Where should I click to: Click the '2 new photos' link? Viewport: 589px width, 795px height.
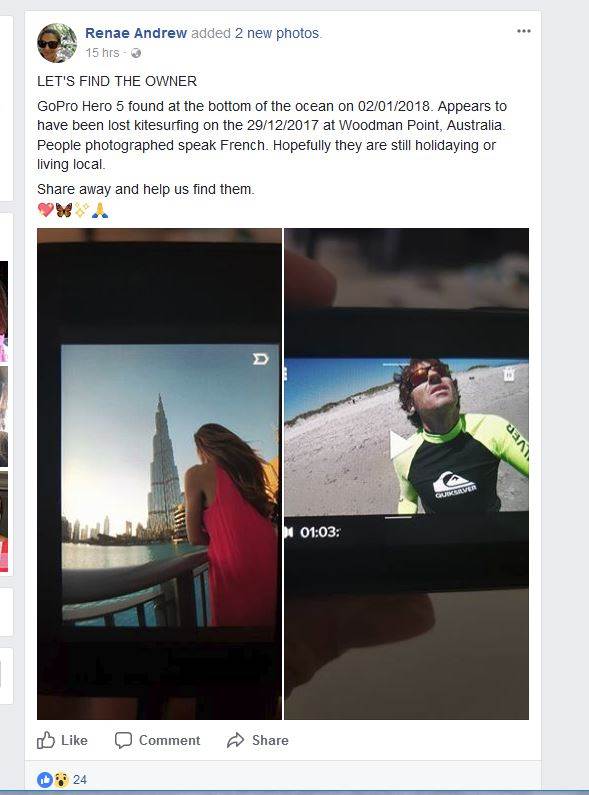[278, 33]
